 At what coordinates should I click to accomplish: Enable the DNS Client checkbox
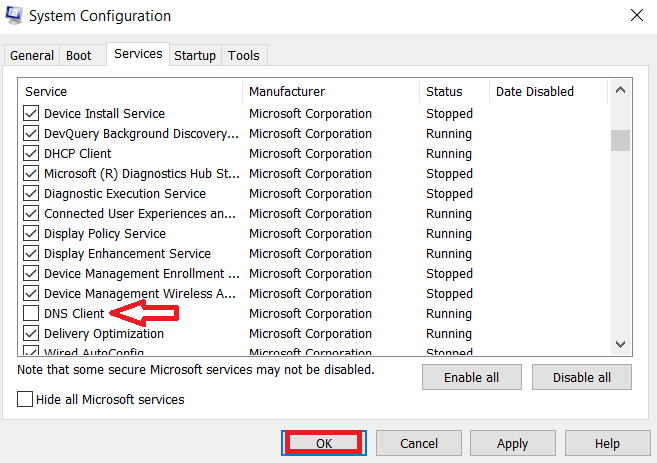31,313
